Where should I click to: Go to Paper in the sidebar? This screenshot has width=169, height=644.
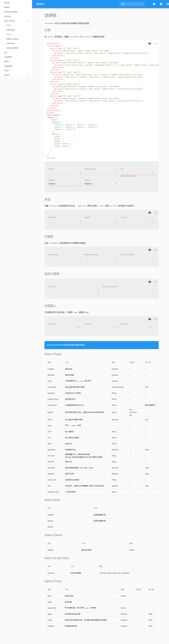(x=7, y=70)
